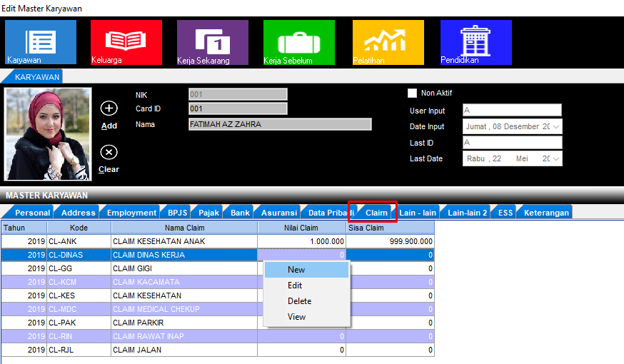Choose New from the context menu
The image size is (624, 364).
pyautogui.click(x=296, y=270)
